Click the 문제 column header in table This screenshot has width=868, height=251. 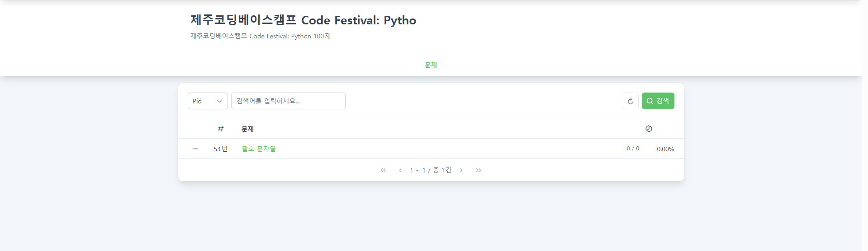pos(247,129)
